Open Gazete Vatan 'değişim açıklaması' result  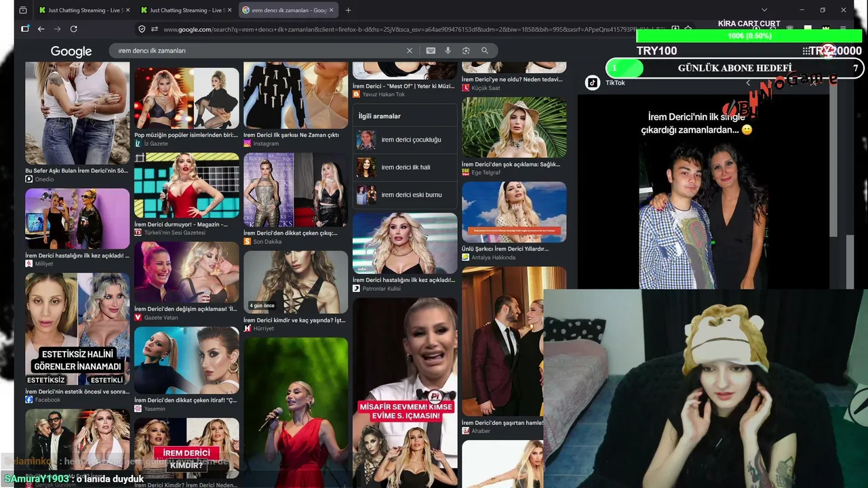coord(186,309)
